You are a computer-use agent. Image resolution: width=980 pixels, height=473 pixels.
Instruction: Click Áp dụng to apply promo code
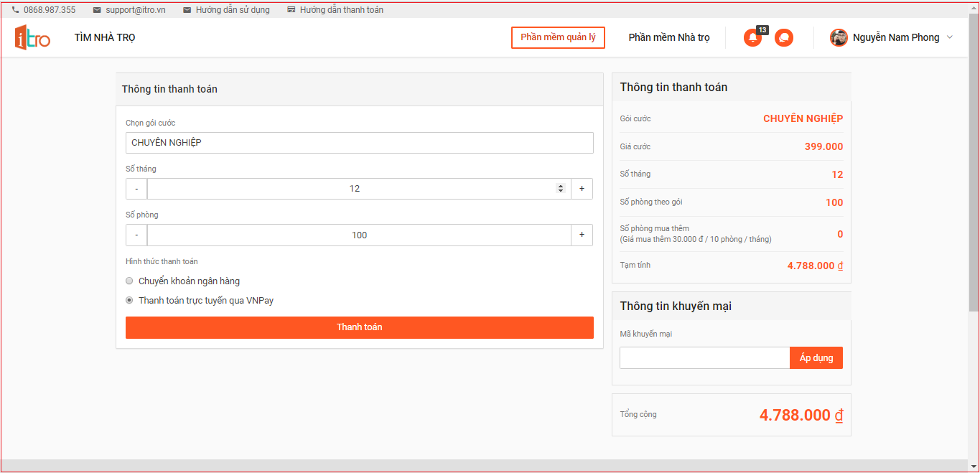[816, 358]
